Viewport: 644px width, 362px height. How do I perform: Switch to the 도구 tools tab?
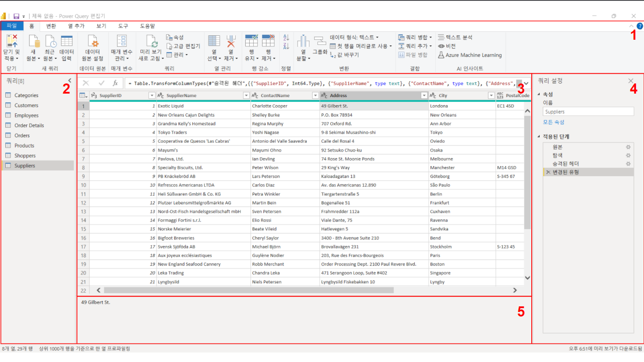[123, 26]
